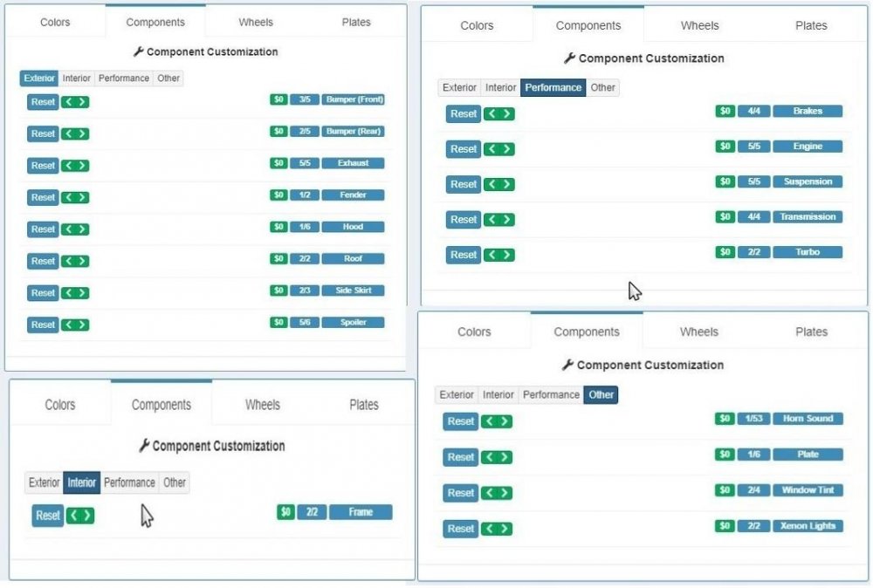Click previous arrow for Plate row
Image resolution: width=873 pixels, height=588 pixels.
[x=489, y=457]
